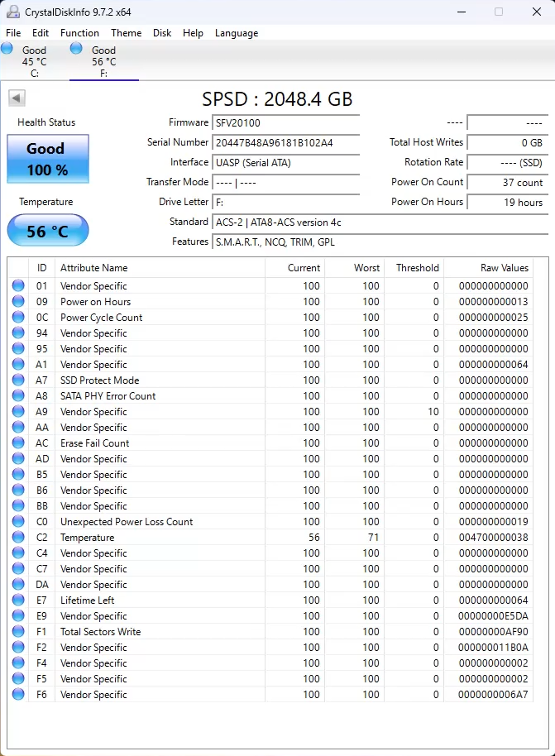Click status orb beside Lifetime Left attribute
The width and height of the screenshot is (555, 756).
click(18, 600)
